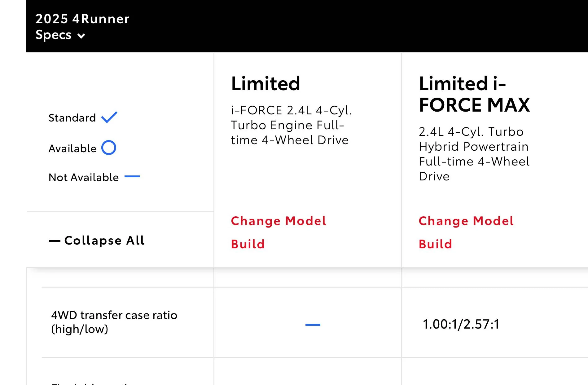
Task: Select the Limited trim heading
Action: tap(265, 83)
